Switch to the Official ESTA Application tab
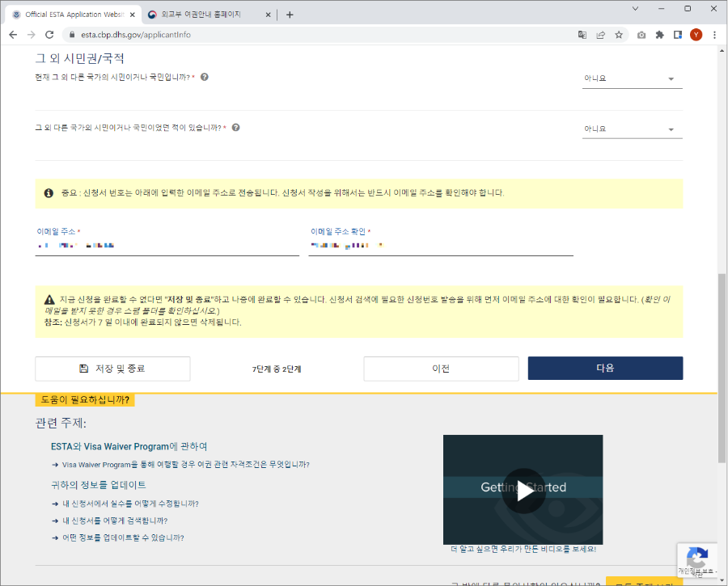Screen dimensions: 728x586 [74, 15]
